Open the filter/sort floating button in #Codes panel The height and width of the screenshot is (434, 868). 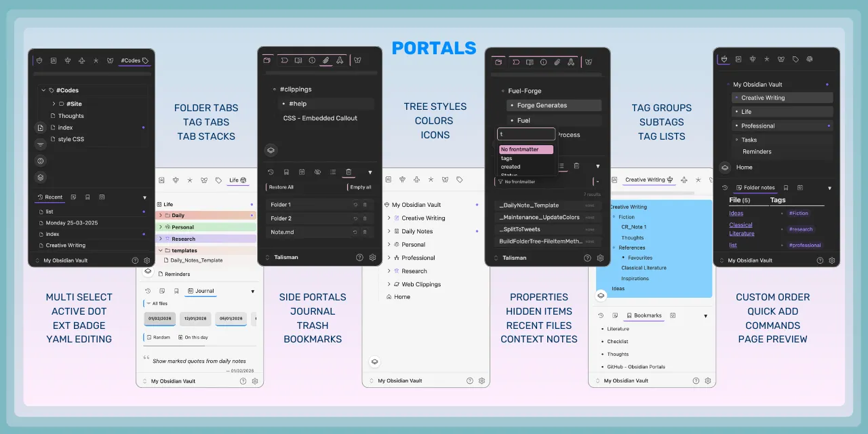[41, 144]
